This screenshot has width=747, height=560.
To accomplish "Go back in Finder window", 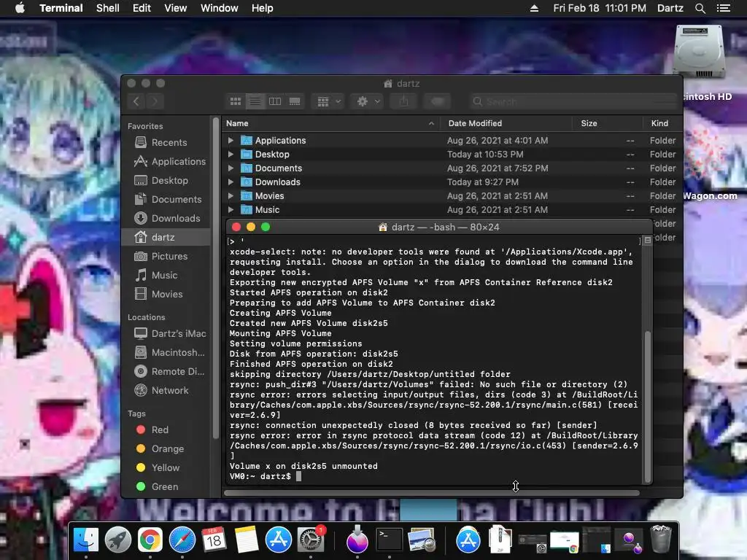I will coord(136,101).
